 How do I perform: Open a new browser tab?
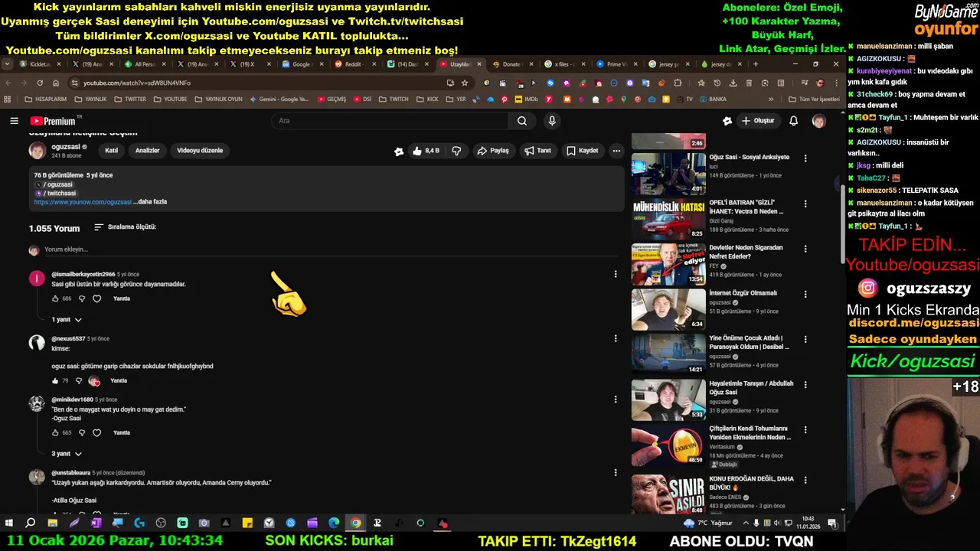pos(755,64)
